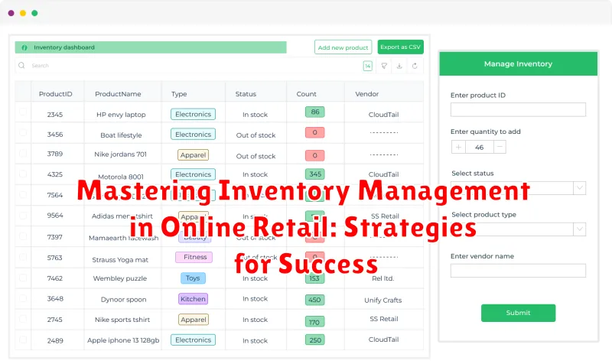Click the plus icon of the quantity stepper
This screenshot has height=364, width=612.
coord(458,147)
